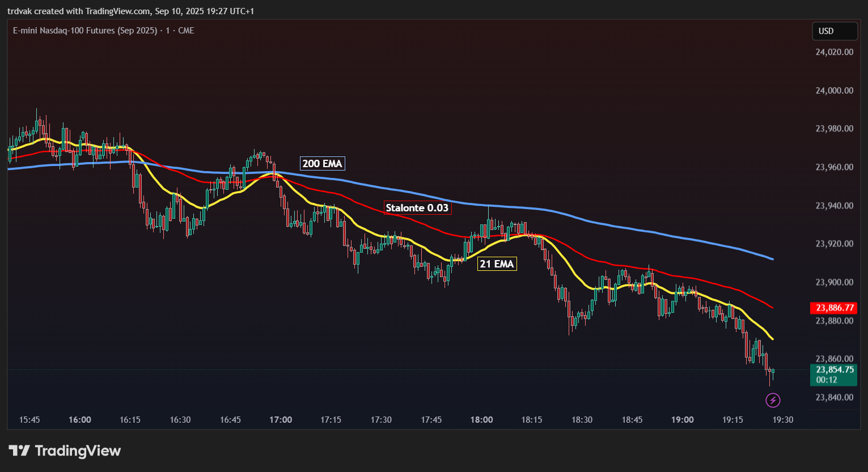Viewport: 868px width, 472px height.
Task: Click the 16:00 time axis label
Action: pyautogui.click(x=80, y=420)
